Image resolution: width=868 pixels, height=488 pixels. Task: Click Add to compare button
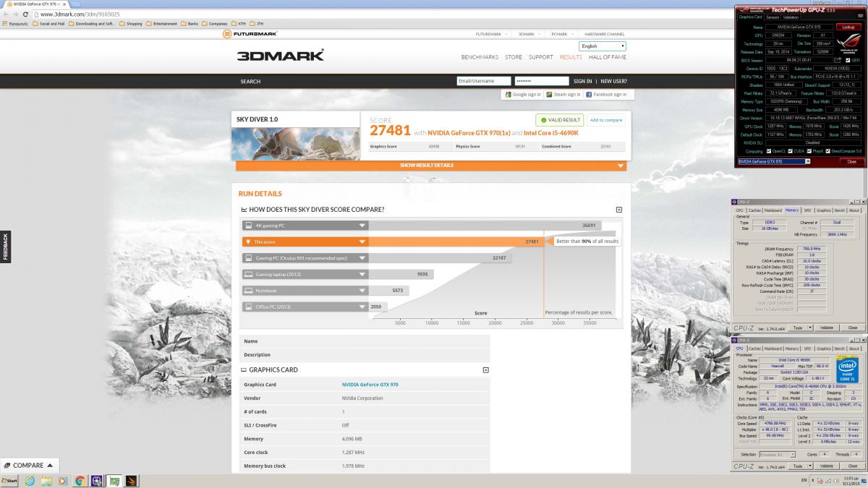pyautogui.click(x=605, y=120)
